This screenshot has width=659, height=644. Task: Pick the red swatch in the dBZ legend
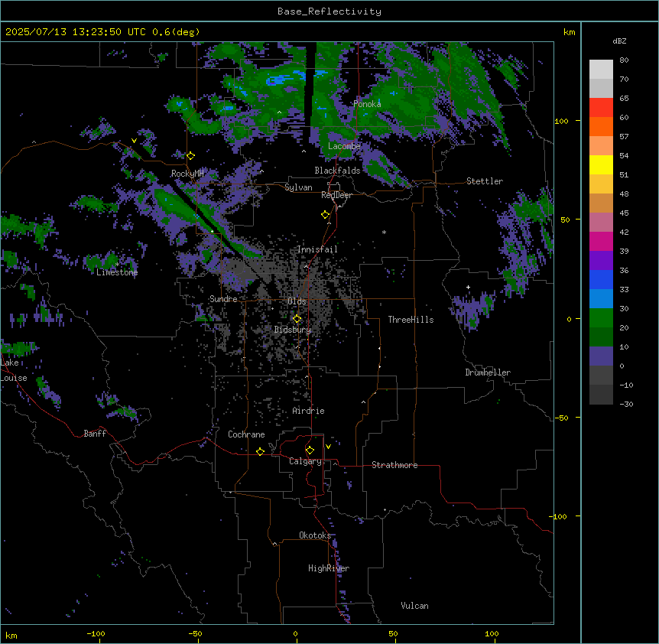click(601, 108)
